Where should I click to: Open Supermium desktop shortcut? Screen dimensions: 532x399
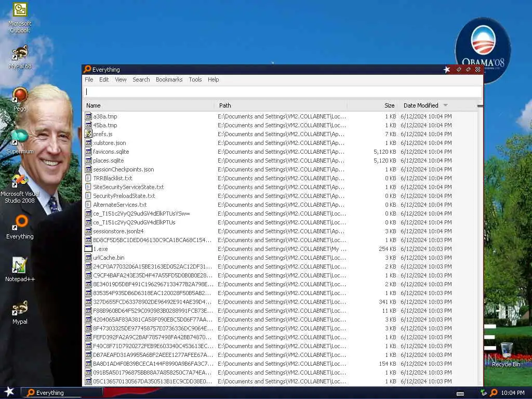tap(20, 142)
